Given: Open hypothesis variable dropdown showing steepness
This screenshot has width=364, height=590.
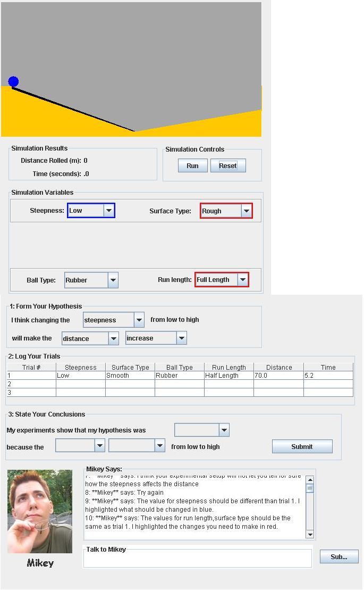Looking at the screenshot, I should point(113,320).
